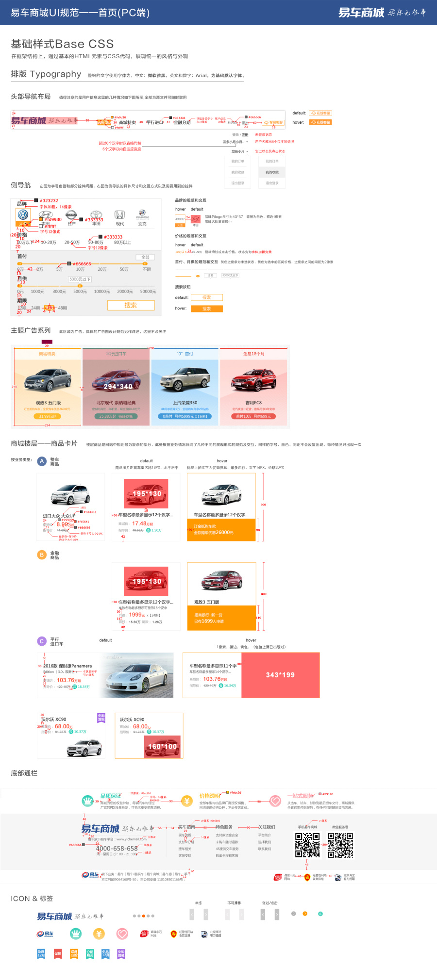Click the purple 免购置税 ribbon on Volvo card
Image resolution: width=437 pixels, height=980 pixels.
coord(101,718)
